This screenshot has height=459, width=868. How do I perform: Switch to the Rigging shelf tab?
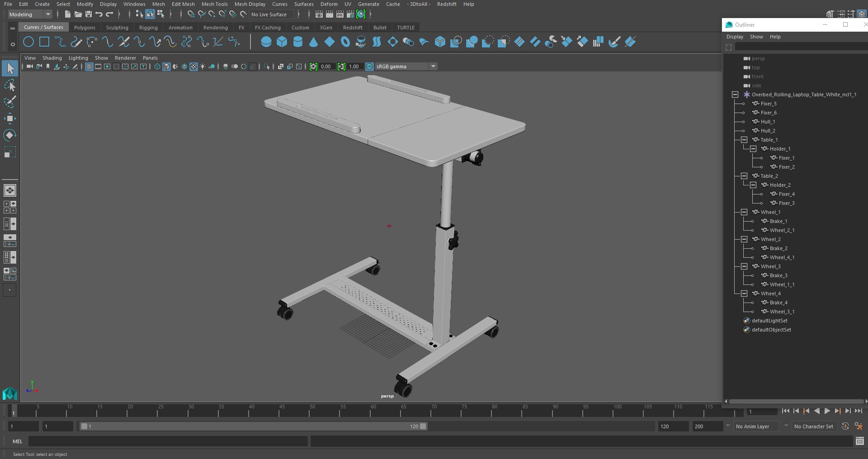coord(148,28)
